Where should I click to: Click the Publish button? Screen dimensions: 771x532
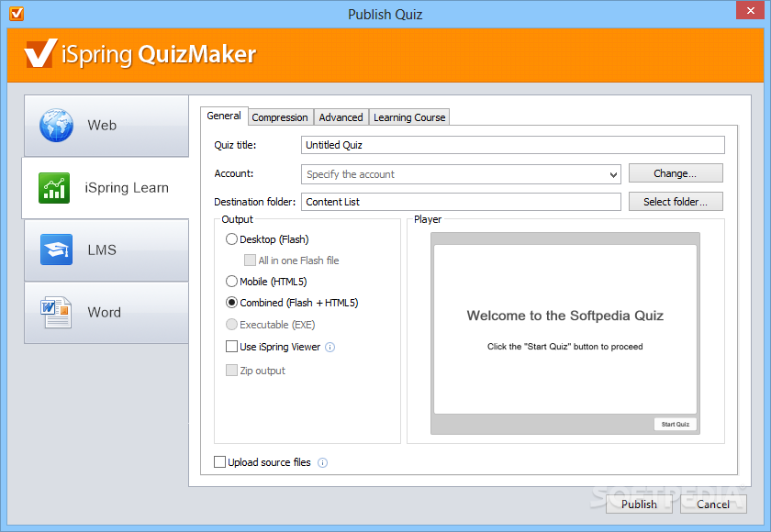click(x=639, y=504)
